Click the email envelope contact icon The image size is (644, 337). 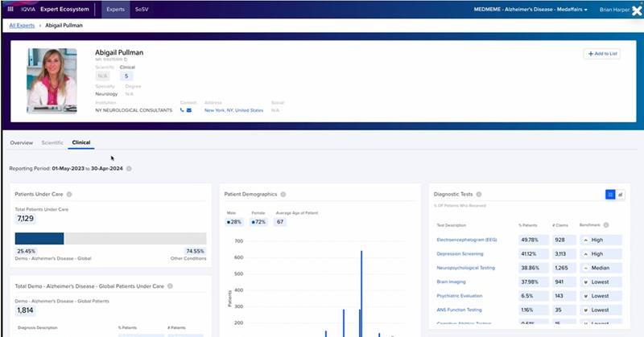(189, 110)
